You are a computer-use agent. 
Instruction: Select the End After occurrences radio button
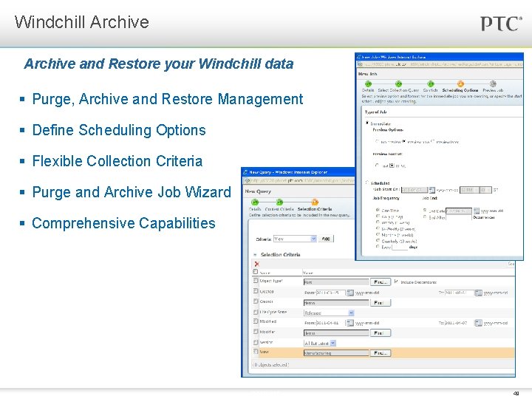coord(425,216)
